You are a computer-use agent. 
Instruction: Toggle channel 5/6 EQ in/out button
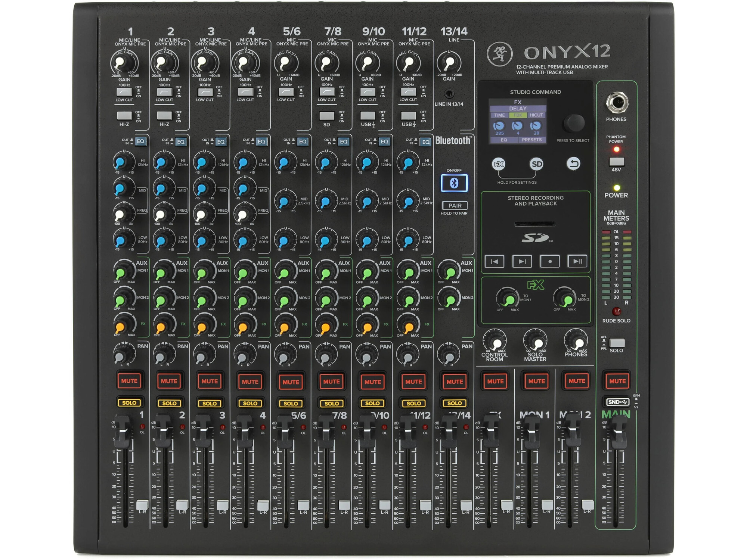click(303, 142)
